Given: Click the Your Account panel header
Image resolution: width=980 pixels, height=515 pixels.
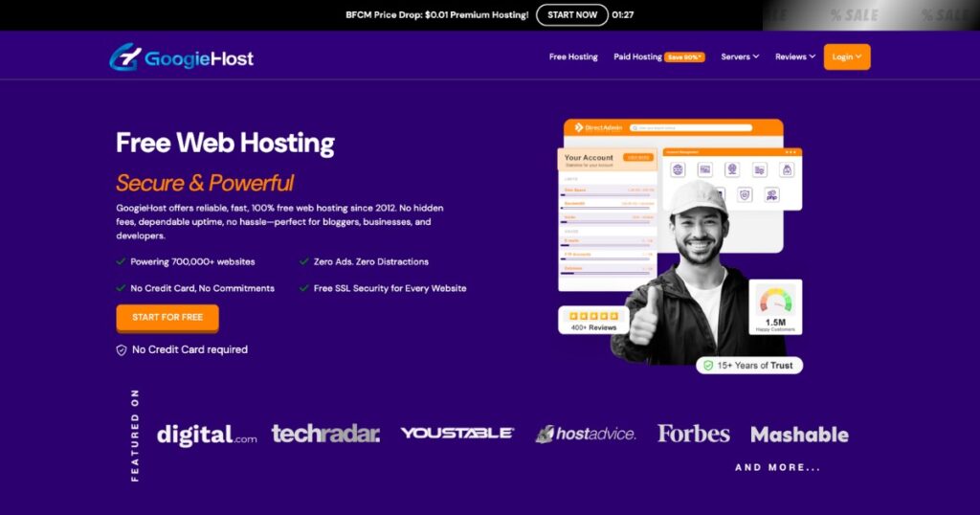Looking at the screenshot, I should pos(607,160).
